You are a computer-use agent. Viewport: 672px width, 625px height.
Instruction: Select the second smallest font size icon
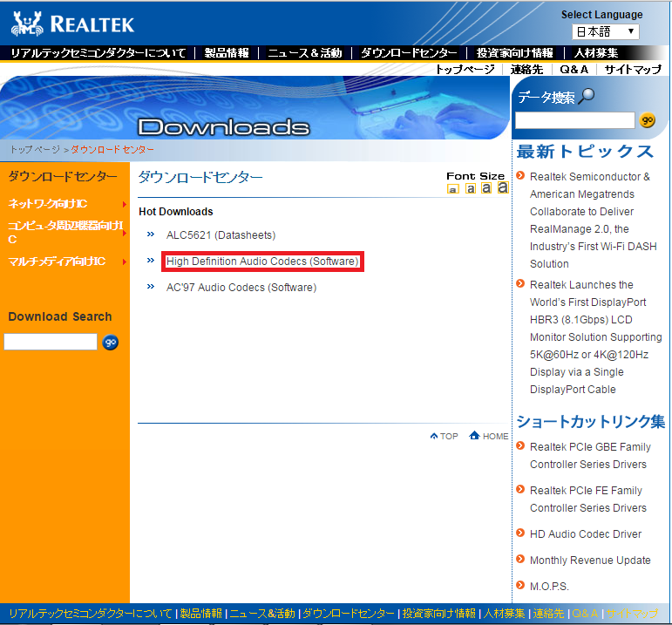471,188
